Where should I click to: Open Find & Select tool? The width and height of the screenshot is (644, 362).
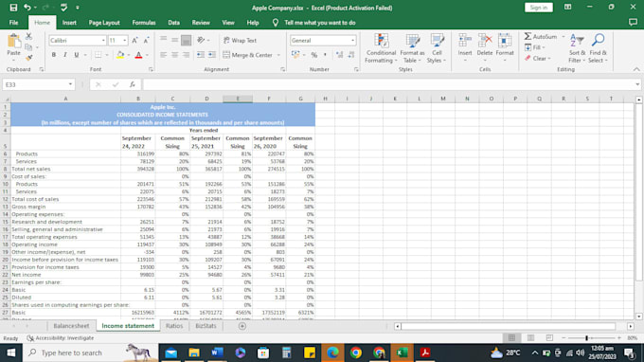click(x=598, y=48)
